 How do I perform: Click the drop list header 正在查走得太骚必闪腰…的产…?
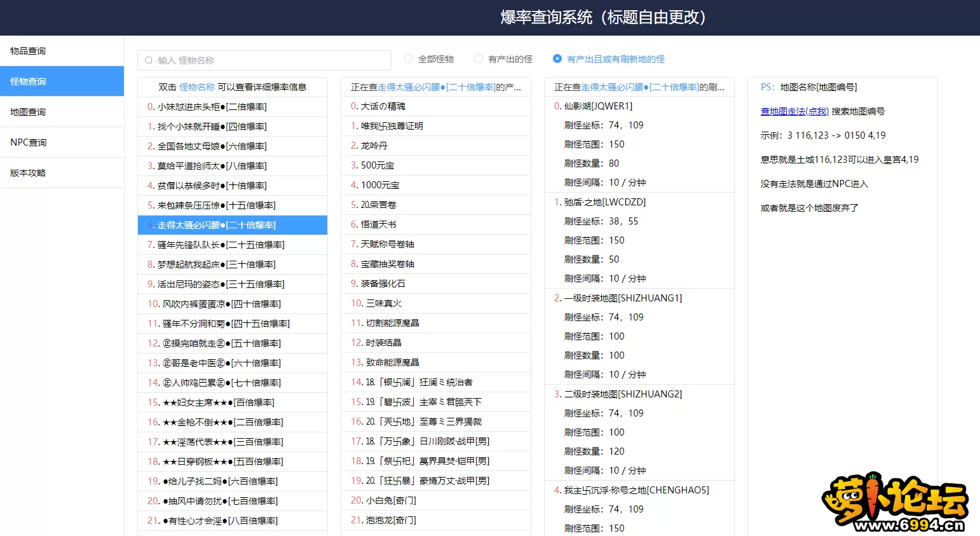tap(436, 87)
